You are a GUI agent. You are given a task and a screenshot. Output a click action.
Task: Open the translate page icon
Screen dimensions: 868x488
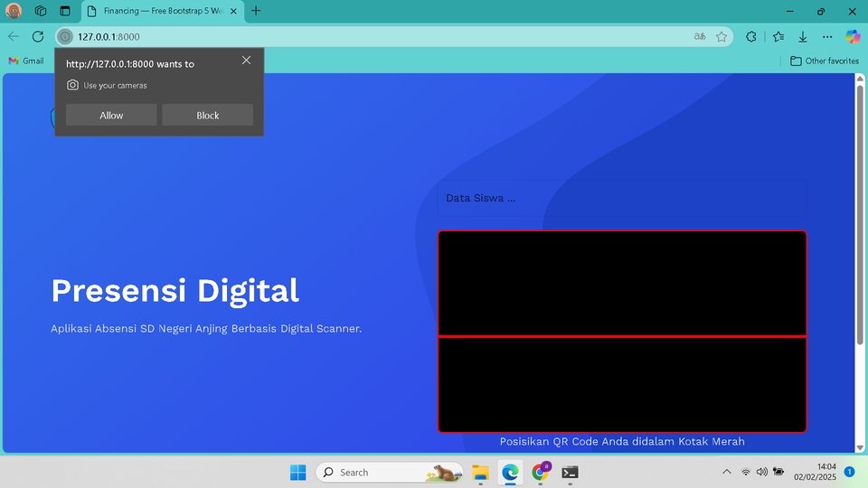tap(700, 36)
